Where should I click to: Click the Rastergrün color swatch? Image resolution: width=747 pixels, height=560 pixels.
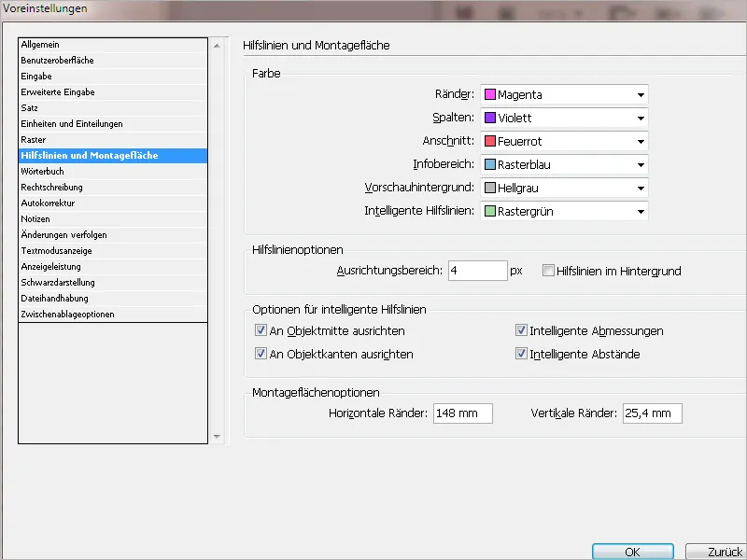tap(489, 211)
